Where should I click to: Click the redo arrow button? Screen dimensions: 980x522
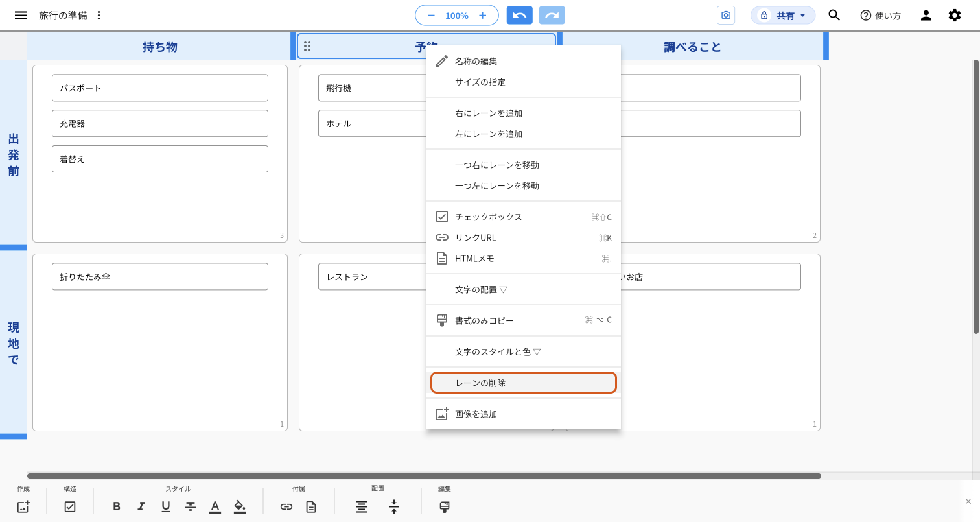coord(552,15)
